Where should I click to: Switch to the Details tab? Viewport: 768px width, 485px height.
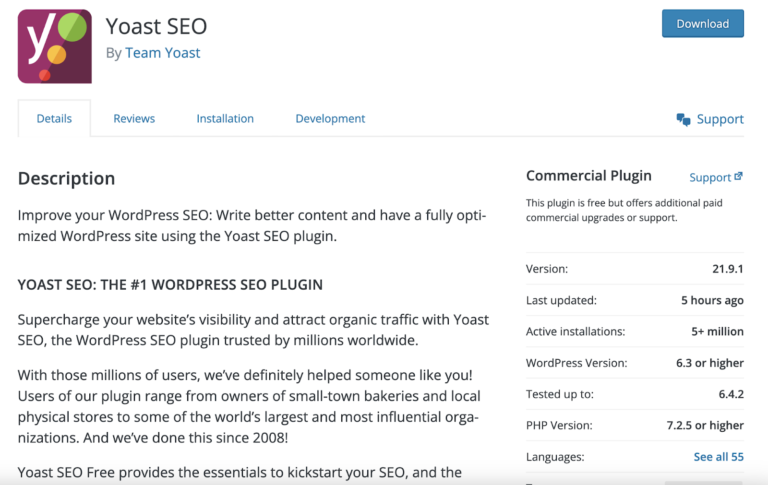point(54,119)
